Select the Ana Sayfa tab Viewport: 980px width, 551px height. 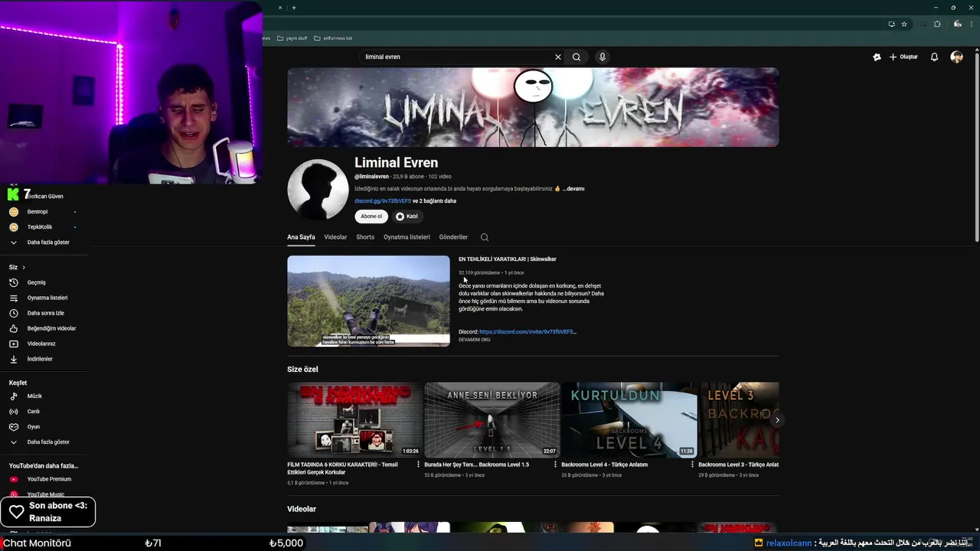tap(301, 237)
